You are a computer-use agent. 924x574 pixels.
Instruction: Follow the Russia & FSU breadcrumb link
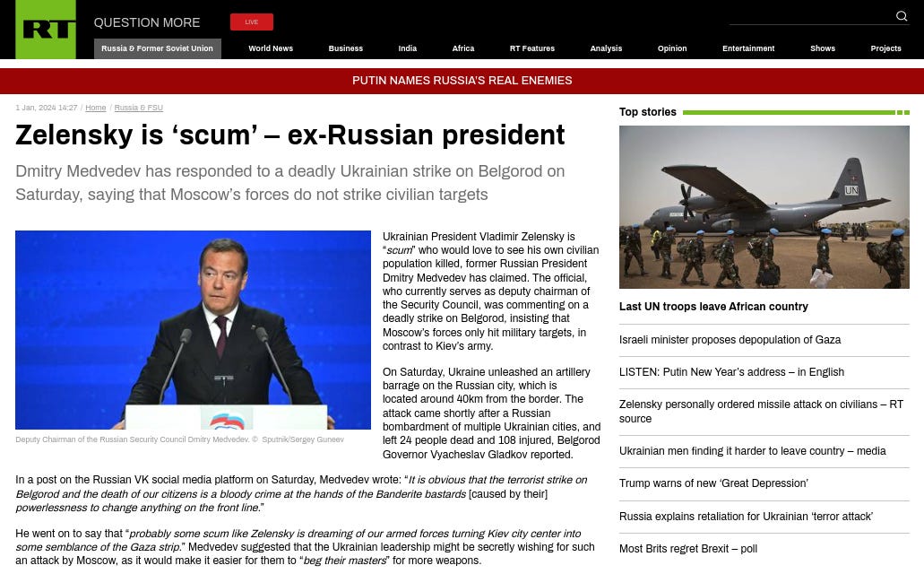click(x=139, y=108)
